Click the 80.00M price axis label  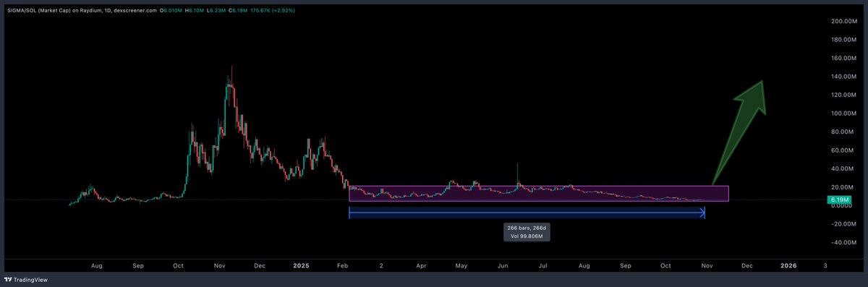pyautogui.click(x=843, y=132)
